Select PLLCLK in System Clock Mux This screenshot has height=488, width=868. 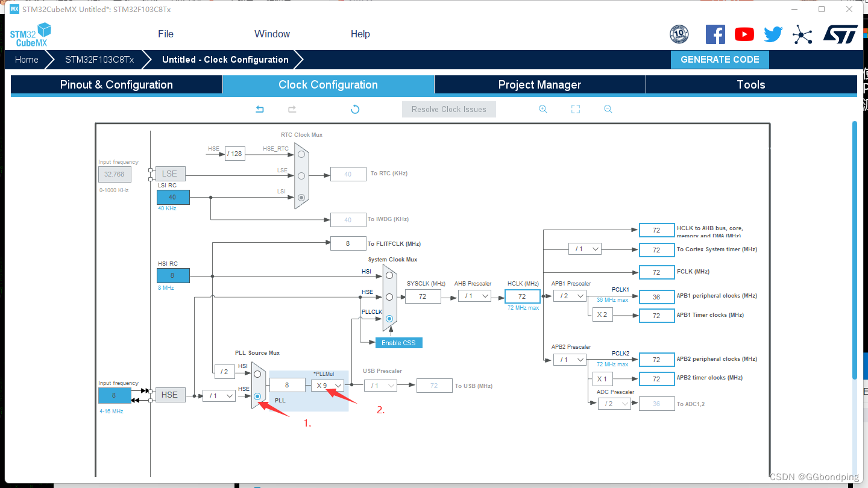coord(389,318)
